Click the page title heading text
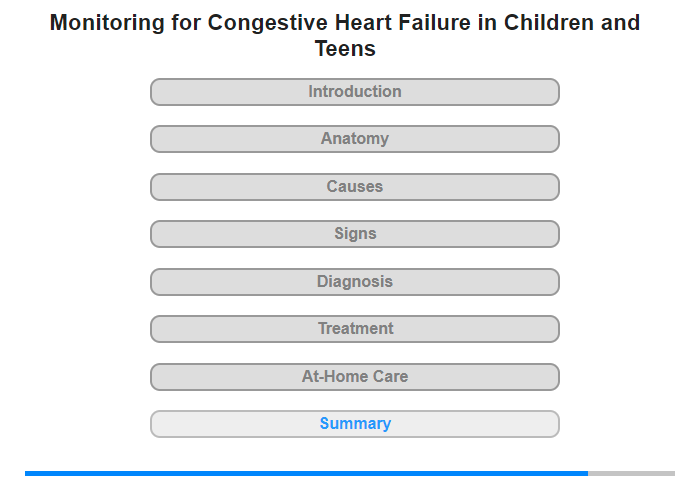Screen dimensions: 700x480 click(345, 35)
